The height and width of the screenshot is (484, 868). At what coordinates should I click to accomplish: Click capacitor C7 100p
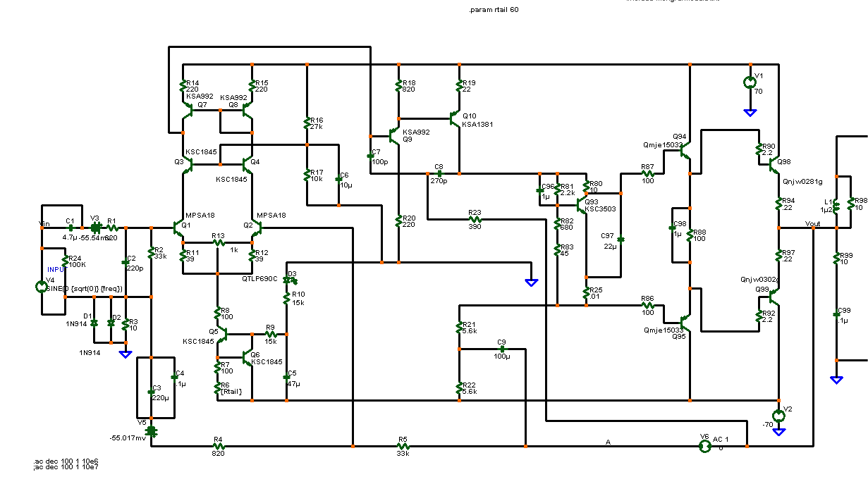(370, 155)
